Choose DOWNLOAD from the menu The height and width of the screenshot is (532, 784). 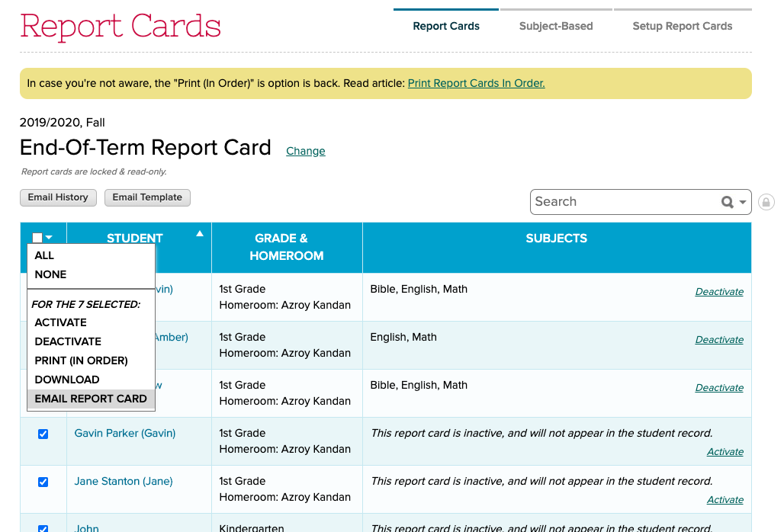(91, 379)
